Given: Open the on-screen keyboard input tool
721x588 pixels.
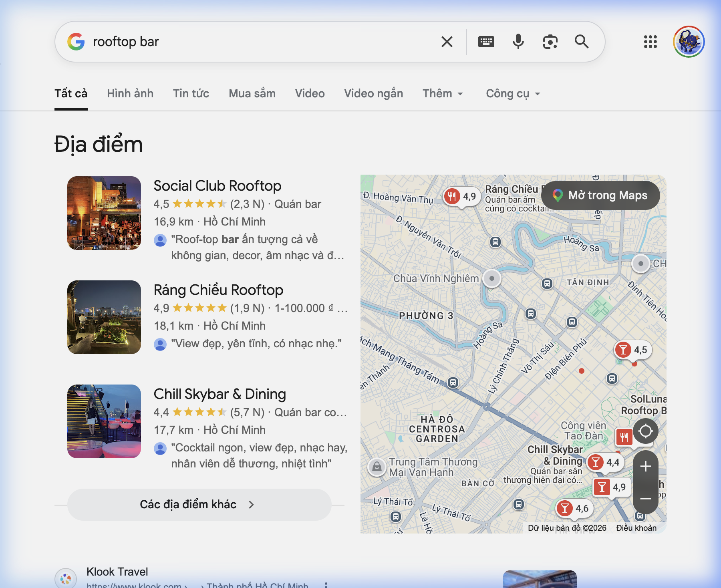Looking at the screenshot, I should click(486, 42).
